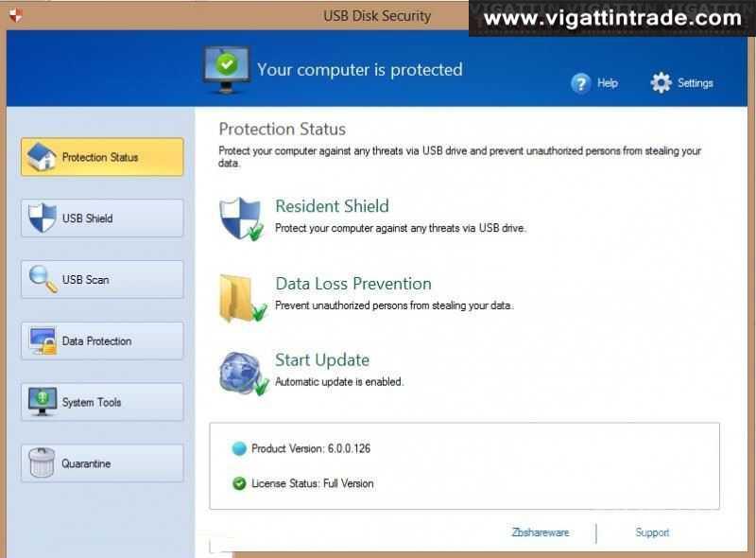Click the Data Loss Prevention folder icon
Image resolution: width=756 pixels, height=558 pixels.
pyautogui.click(x=242, y=298)
